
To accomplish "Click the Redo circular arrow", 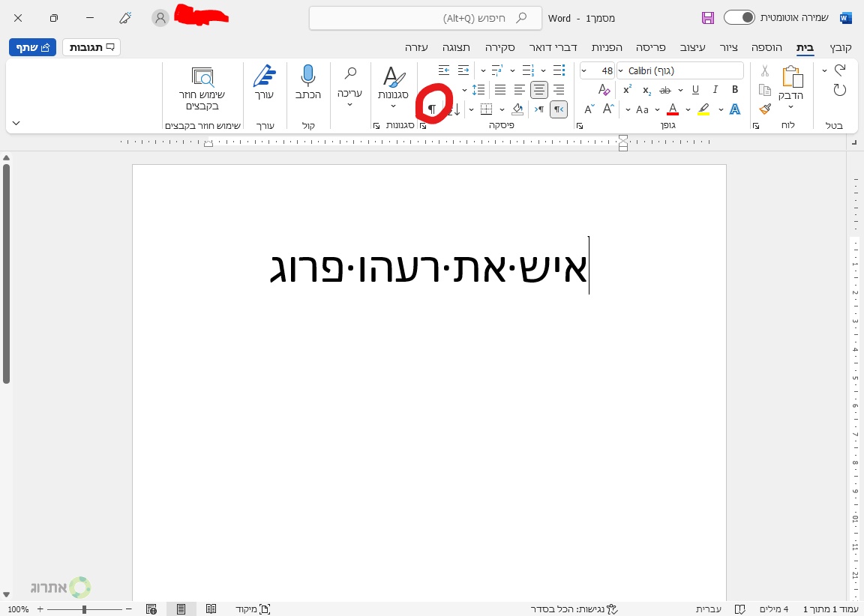I will pos(839,90).
